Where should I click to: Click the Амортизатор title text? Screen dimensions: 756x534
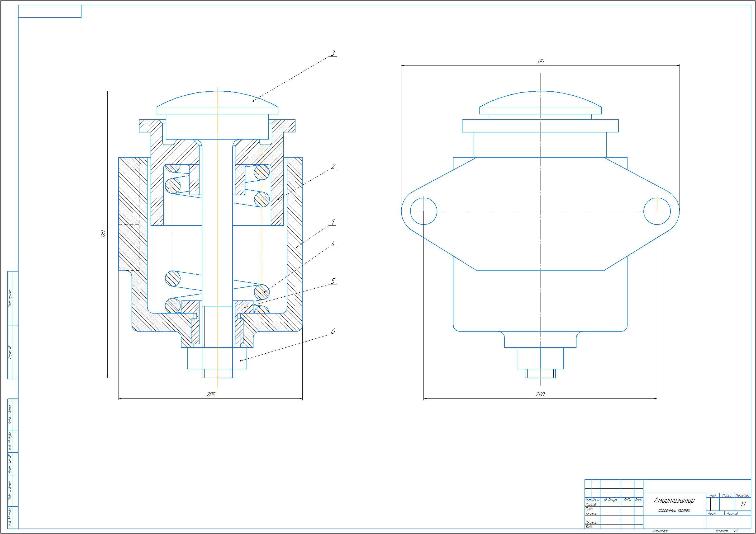click(674, 501)
